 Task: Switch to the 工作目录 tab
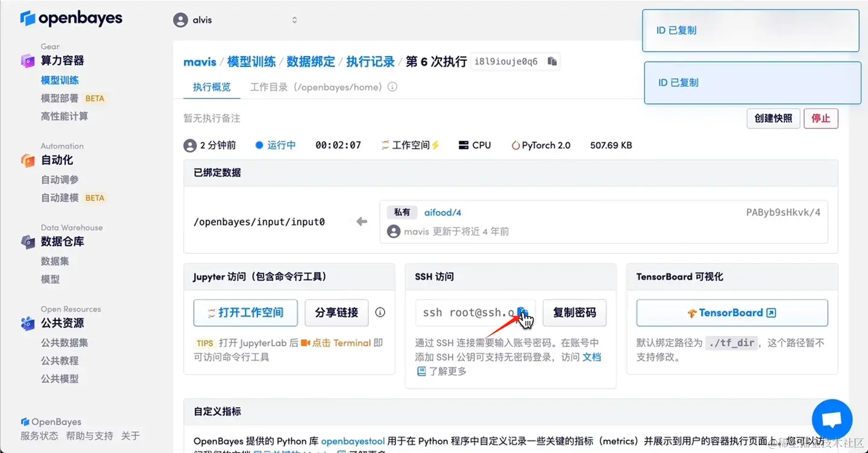click(316, 87)
